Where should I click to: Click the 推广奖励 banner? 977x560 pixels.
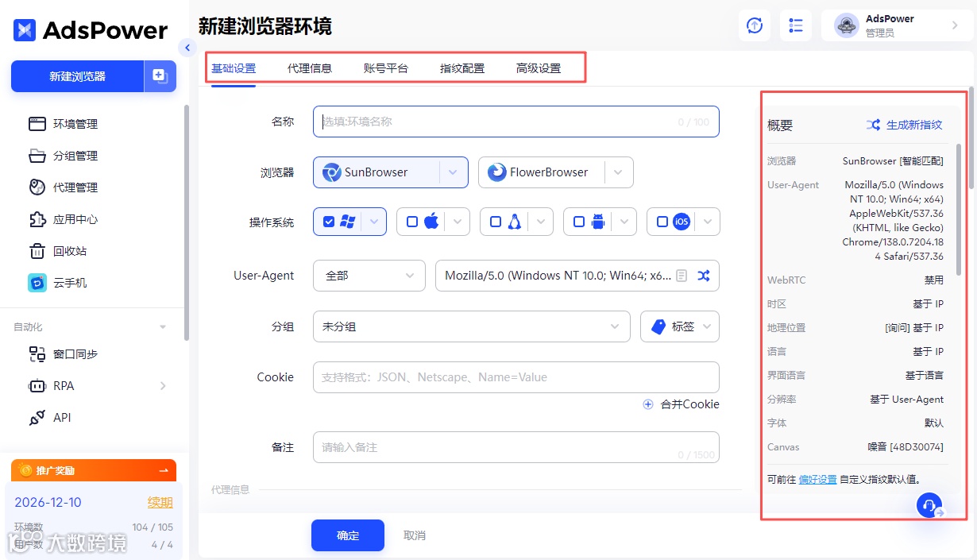tap(94, 470)
